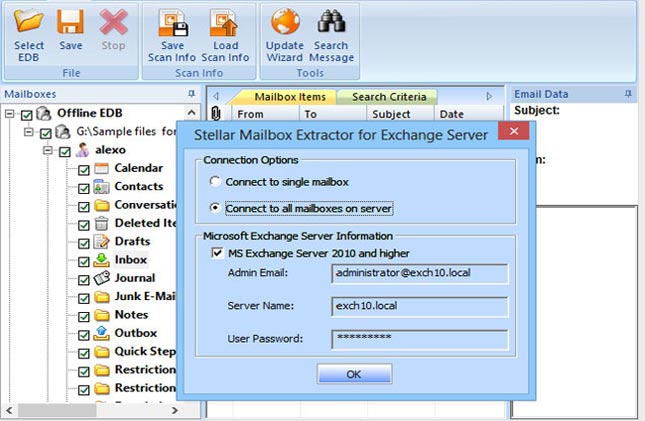Collapse the Offline EDB tree node
Image resolution: width=645 pixels, height=421 pixels.
(9, 114)
